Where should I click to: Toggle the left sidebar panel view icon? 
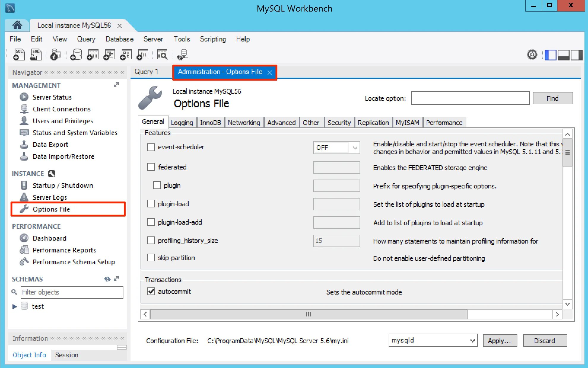[x=550, y=55]
